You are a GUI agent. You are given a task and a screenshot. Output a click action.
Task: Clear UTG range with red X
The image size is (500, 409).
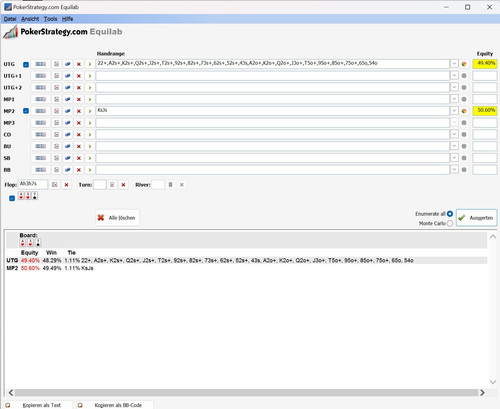click(x=79, y=64)
